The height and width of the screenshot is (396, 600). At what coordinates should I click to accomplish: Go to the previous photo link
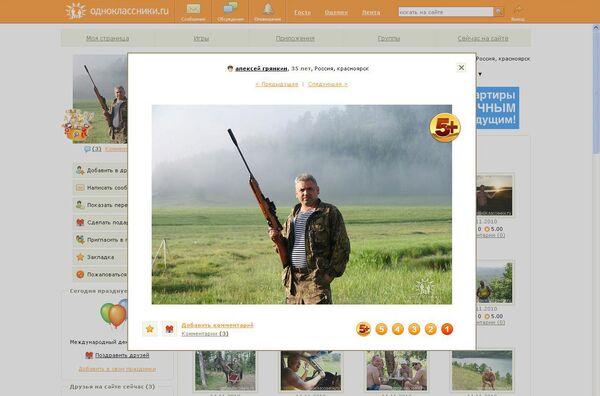click(277, 84)
